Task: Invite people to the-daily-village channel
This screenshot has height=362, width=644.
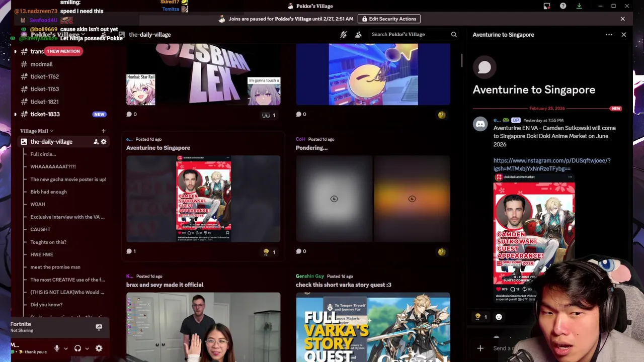Action: pyautogui.click(x=96, y=142)
